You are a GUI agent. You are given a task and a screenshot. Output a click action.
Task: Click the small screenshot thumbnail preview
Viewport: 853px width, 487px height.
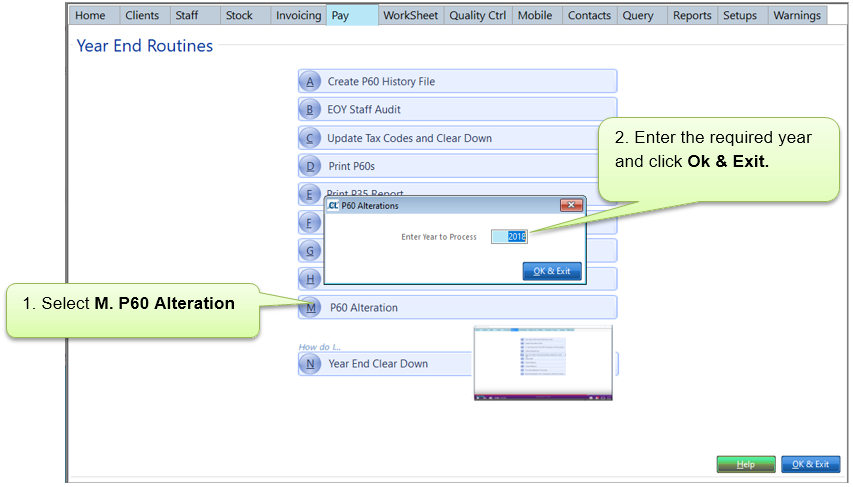pyautogui.click(x=542, y=362)
